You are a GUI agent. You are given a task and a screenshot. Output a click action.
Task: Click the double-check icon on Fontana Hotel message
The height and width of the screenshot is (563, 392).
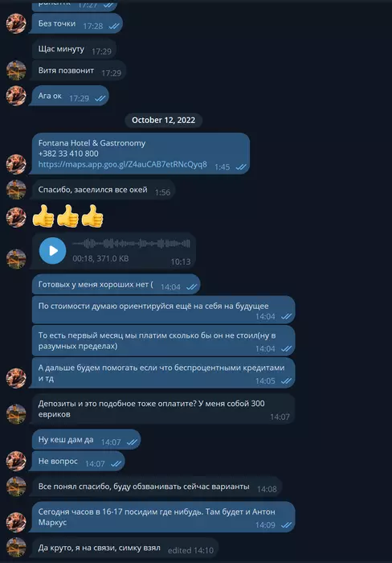coord(241,167)
